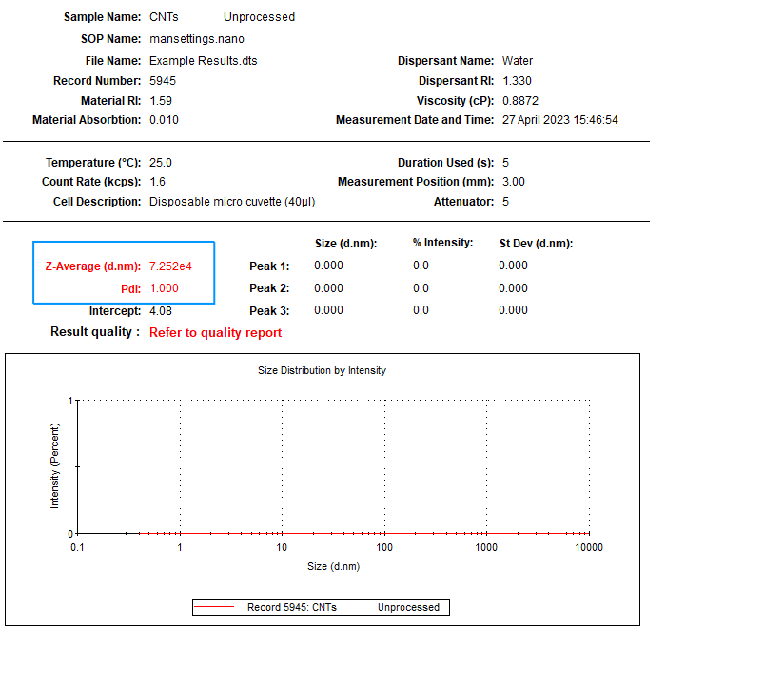Click the '% Intensity:' column header
The width and height of the screenshot is (784, 690).
click(x=442, y=243)
